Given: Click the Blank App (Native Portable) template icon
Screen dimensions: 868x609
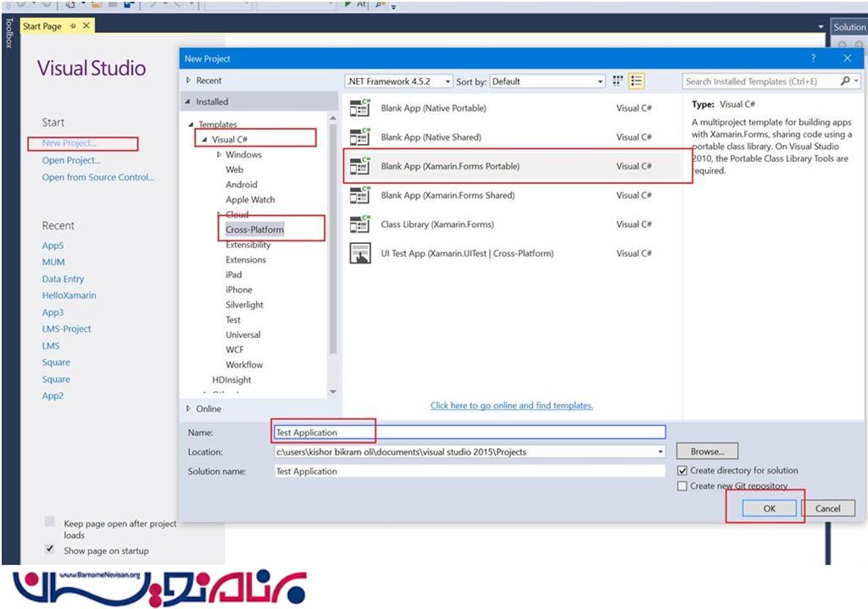Looking at the screenshot, I should click(360, 108).
